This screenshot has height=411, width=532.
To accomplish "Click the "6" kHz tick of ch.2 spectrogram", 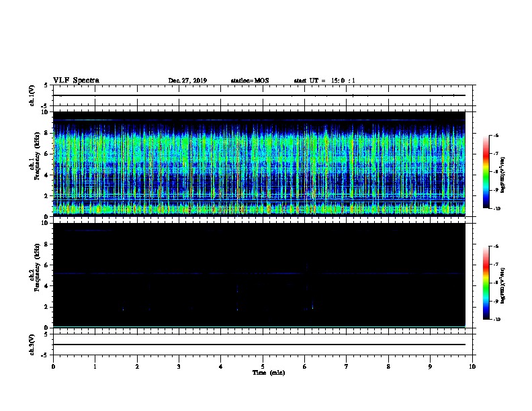I will (x=47, y=265).
